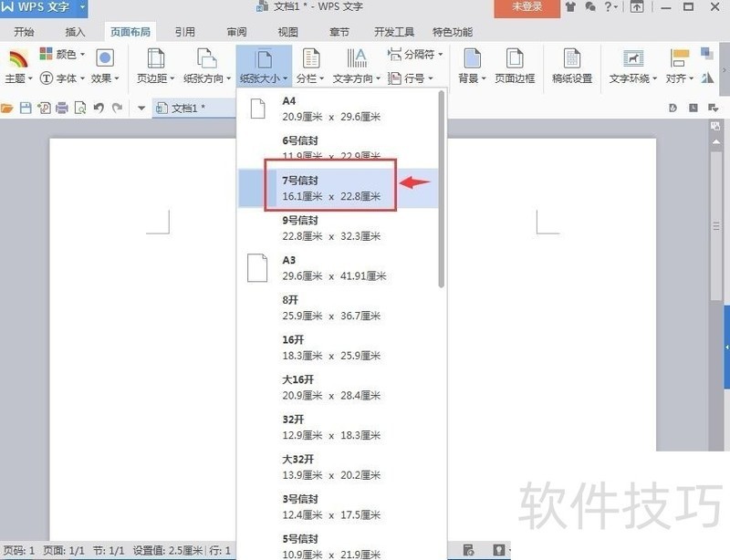This screenshot has width=730, height=560.
Task: Select 3号信封 paper size
Action: click(338, 507)
